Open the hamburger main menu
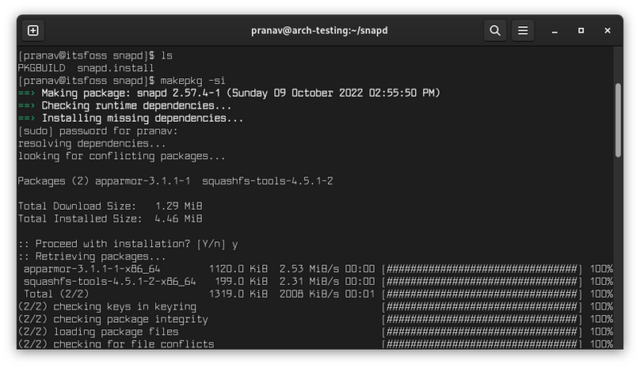 tap(523, 31)
